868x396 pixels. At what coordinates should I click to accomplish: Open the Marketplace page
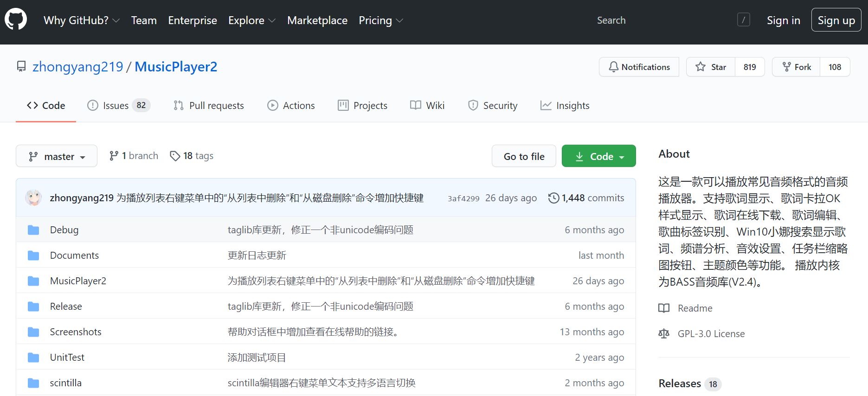(317, 20)
